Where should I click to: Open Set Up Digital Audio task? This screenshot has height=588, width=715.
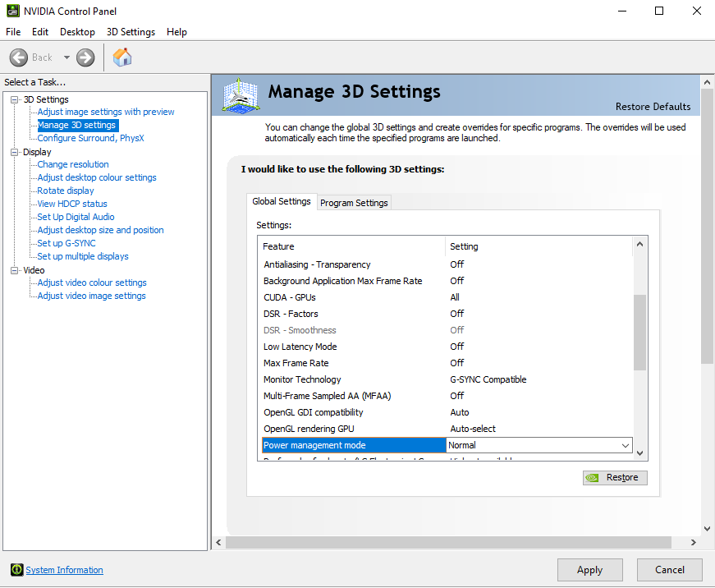(76, 217)
